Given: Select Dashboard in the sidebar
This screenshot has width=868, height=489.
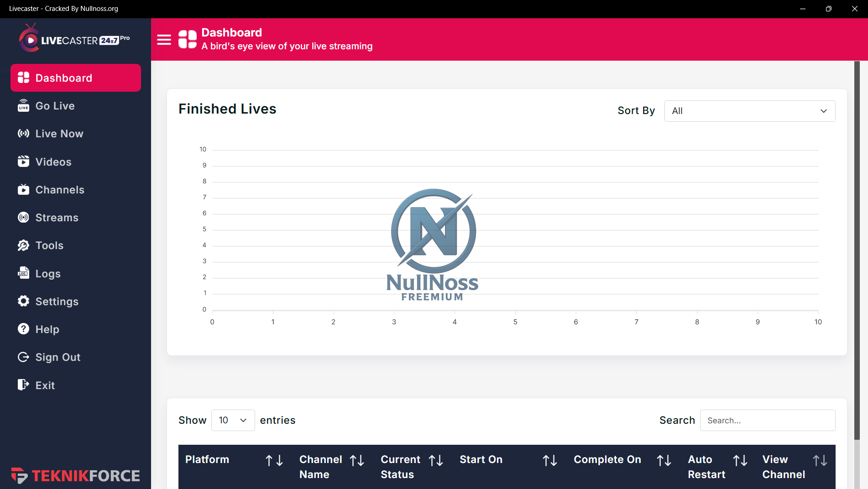Looking at the screenshot, I should click(x=76, y=78).
